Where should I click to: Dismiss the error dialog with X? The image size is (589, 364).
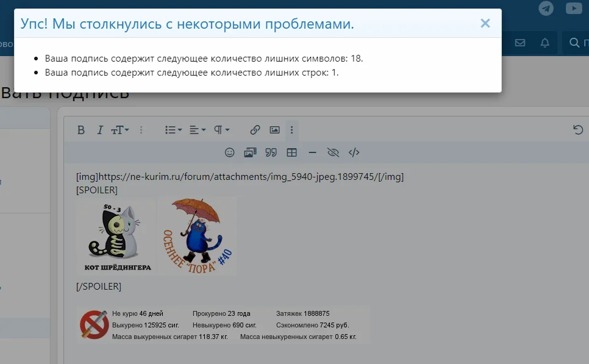tap(485, 23)
